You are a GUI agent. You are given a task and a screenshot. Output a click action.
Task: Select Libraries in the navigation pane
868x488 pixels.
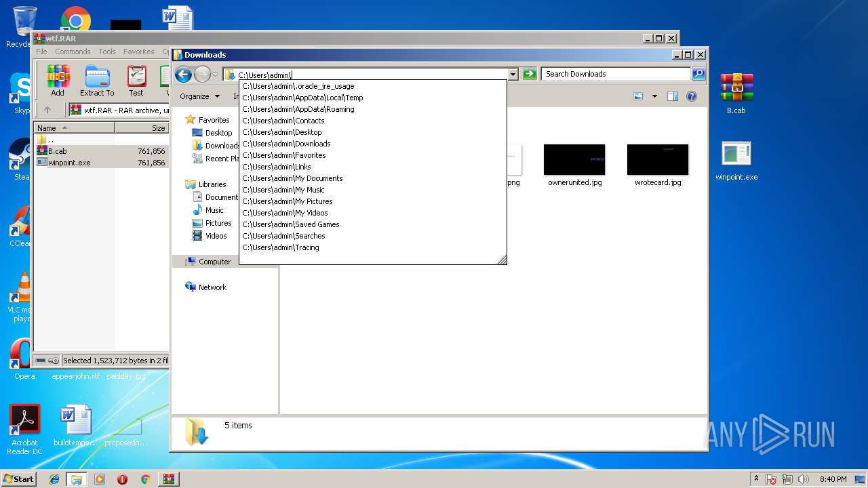pos(206,184)
